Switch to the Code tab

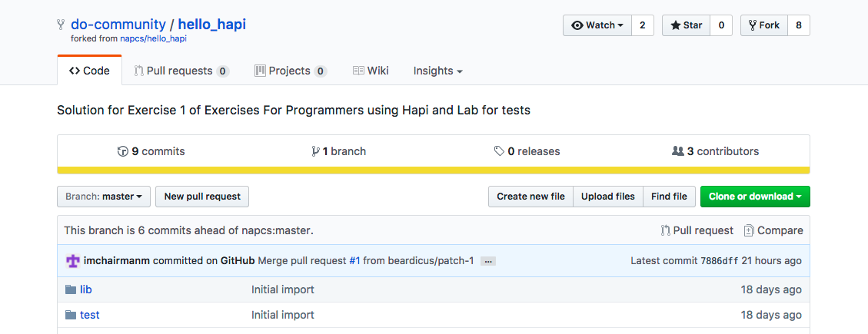click(90, 71)
